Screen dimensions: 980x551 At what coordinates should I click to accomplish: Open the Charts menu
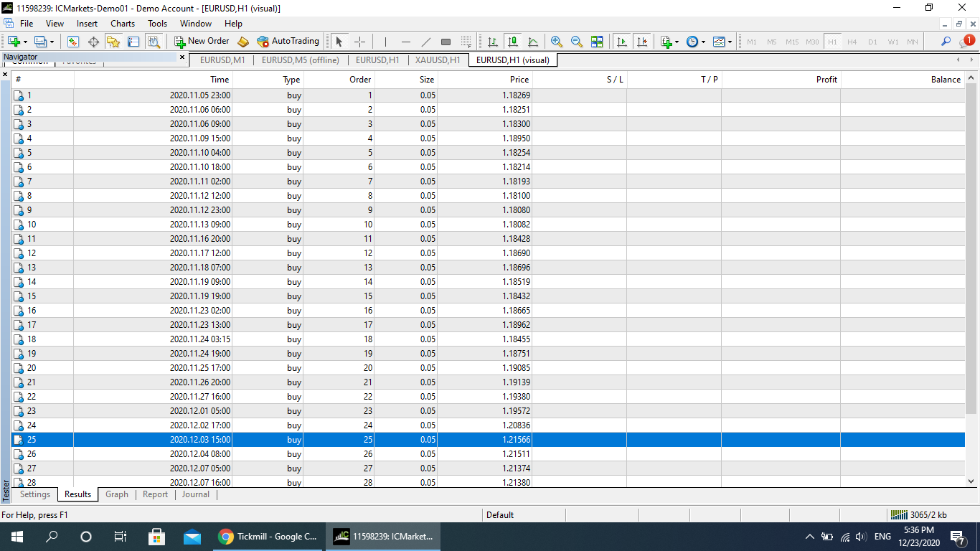123,24
